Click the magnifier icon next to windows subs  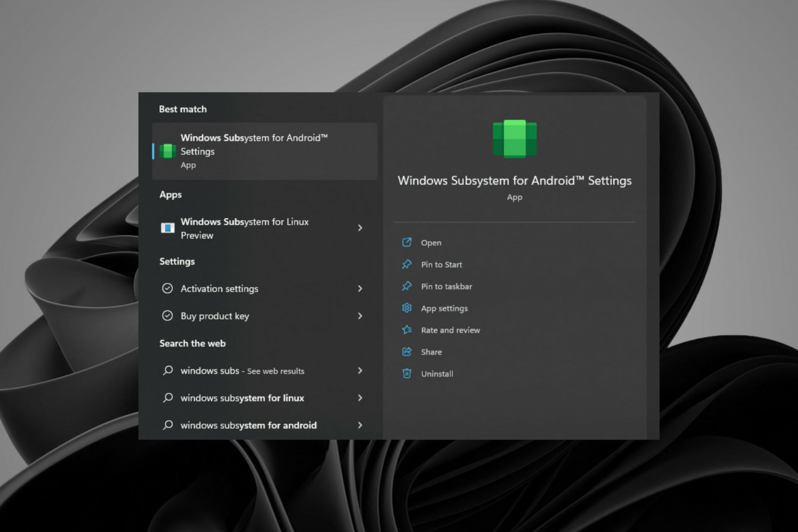coord(168,371)
